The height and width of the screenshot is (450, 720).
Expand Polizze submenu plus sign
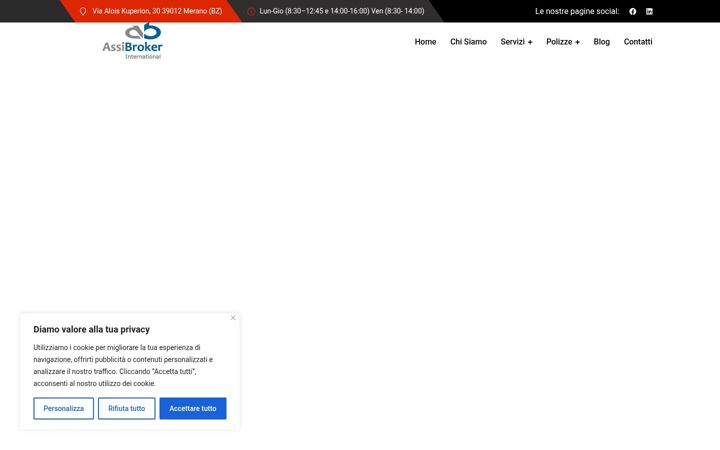click(x=577, y=42)
